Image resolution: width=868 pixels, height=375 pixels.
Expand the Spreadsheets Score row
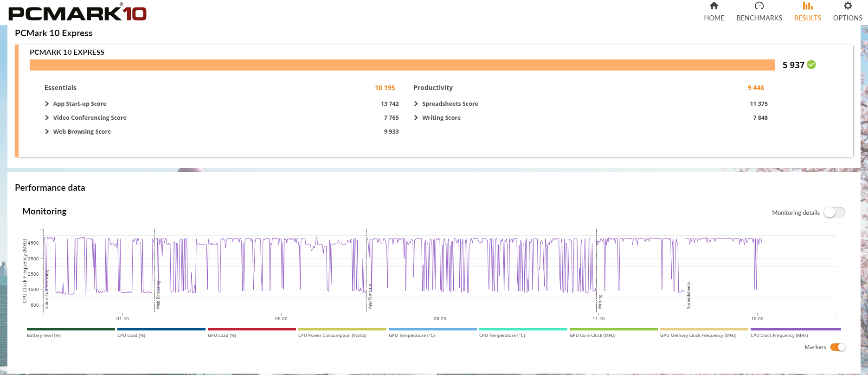click(x=416, y=104)
